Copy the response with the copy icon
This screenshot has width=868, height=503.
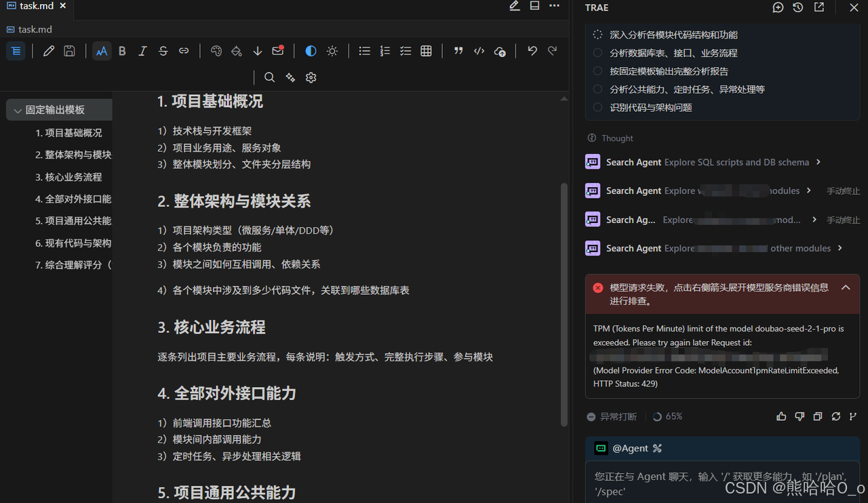pyautogui.click(x=818, y=416)
